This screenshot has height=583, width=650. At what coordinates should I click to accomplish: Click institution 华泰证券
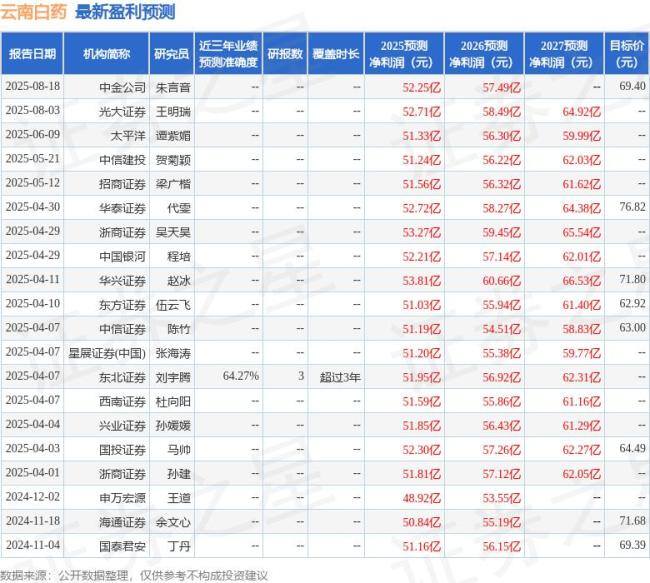tap(122, 208)
